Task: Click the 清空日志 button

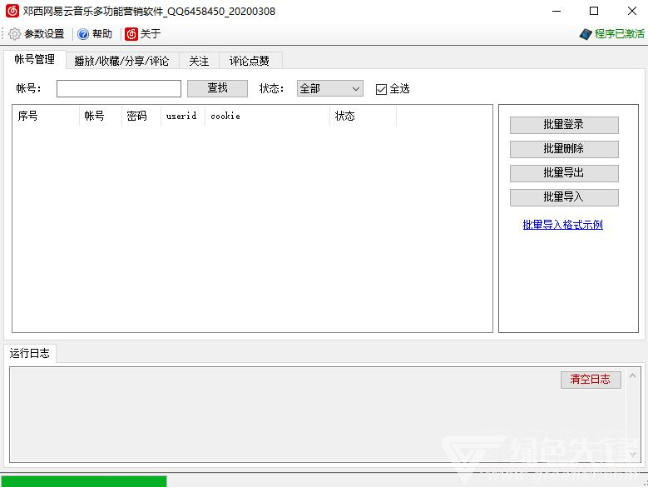Action: pyautogui.click(x=591, y=379)
